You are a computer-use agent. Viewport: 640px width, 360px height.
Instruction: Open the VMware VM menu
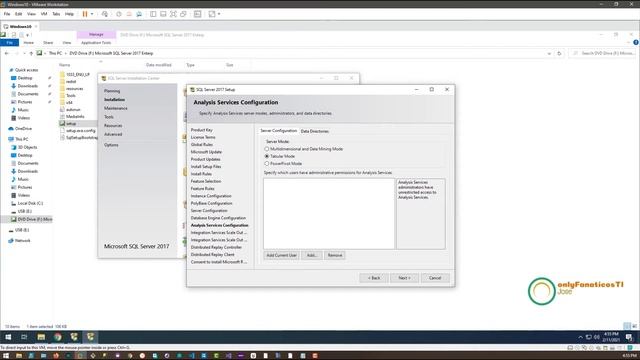point(44,14)
